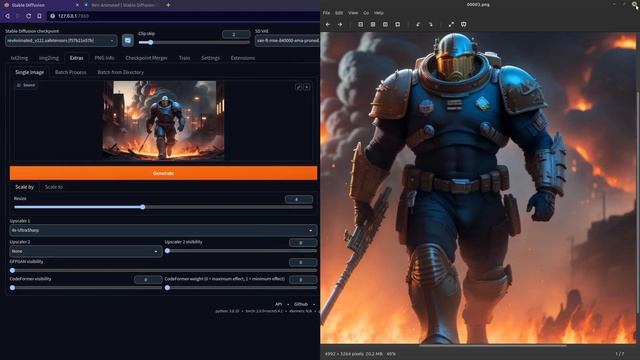Go to previous image in viewer
Image resolution: width=640 pixels, height=360 pixels.
click(x=328, y=24)
